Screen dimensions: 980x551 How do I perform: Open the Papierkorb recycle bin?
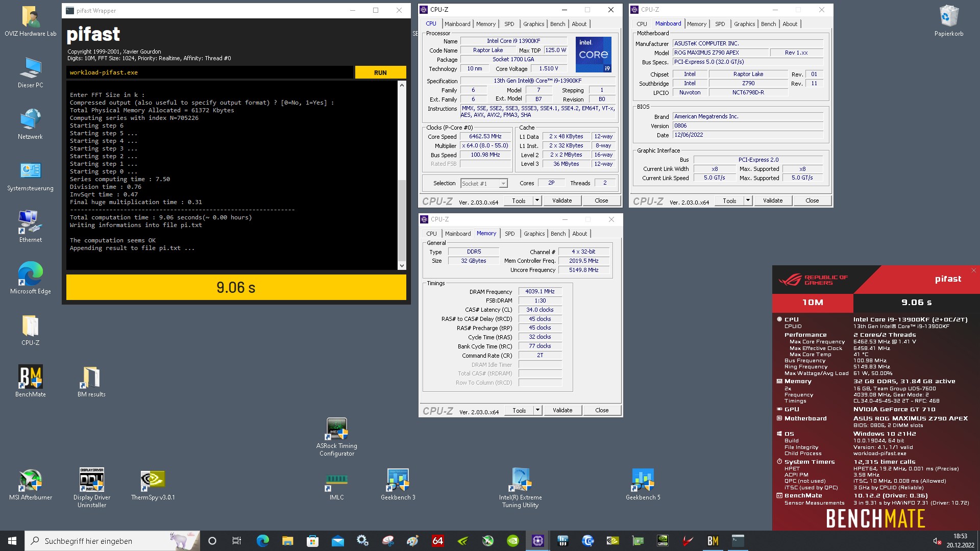pyautogui.click(x=949, y=21)
